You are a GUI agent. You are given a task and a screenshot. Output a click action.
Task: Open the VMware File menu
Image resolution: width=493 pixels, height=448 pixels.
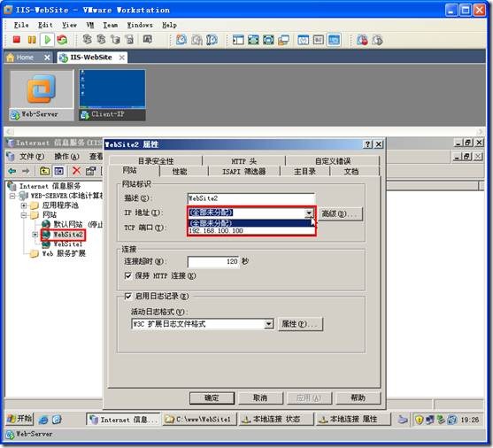click(x=21, y=25)
